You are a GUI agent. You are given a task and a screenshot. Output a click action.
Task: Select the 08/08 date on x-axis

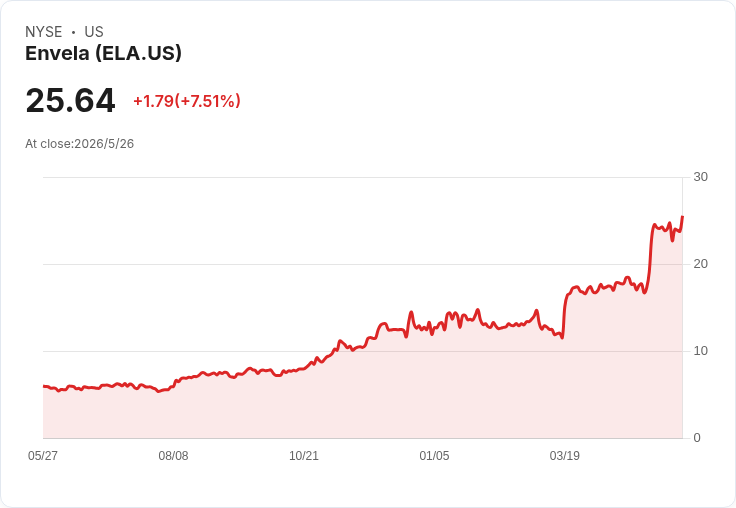173,456
